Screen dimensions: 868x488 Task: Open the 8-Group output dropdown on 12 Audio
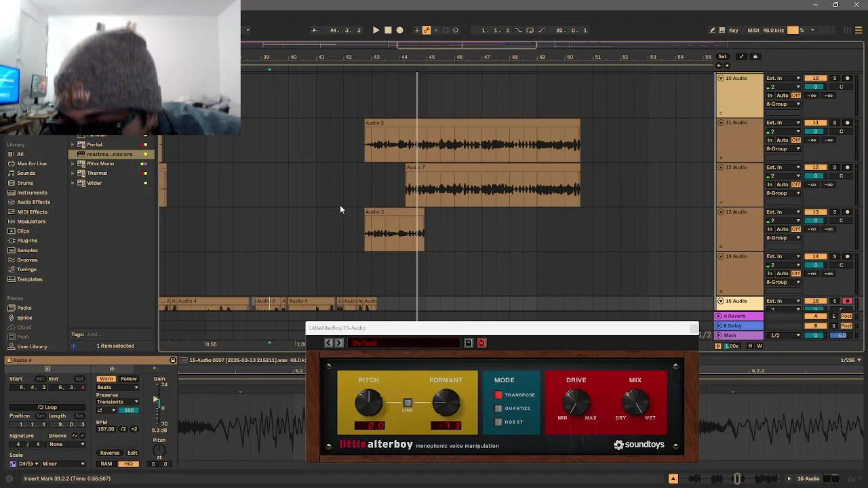tap(783, 193)
